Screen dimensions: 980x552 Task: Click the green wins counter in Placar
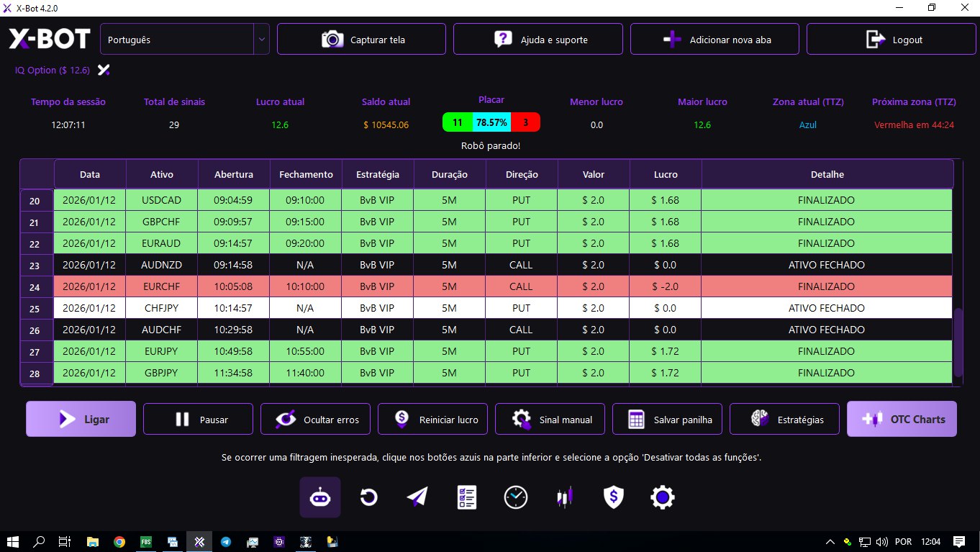(x=458, y=122)
